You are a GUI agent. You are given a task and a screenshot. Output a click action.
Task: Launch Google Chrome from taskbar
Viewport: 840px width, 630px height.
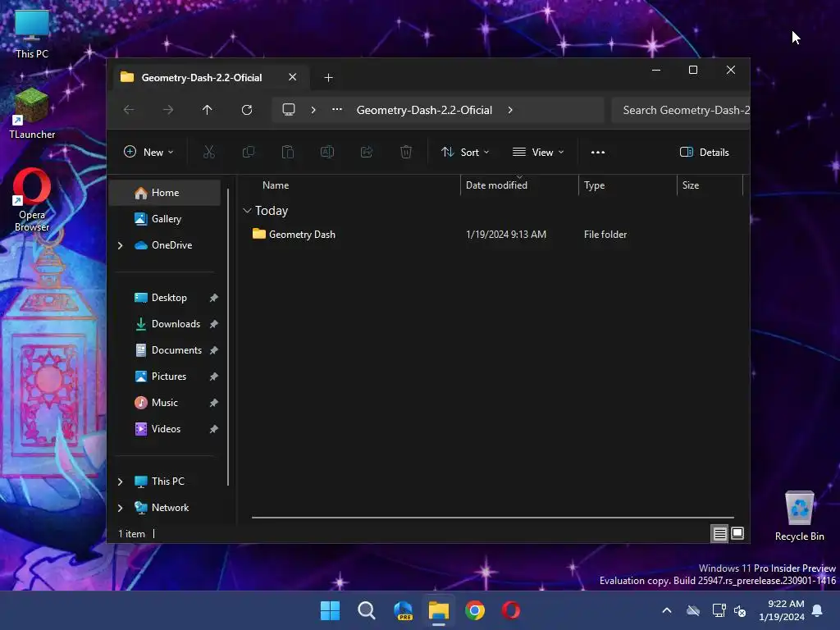[475, 610]
